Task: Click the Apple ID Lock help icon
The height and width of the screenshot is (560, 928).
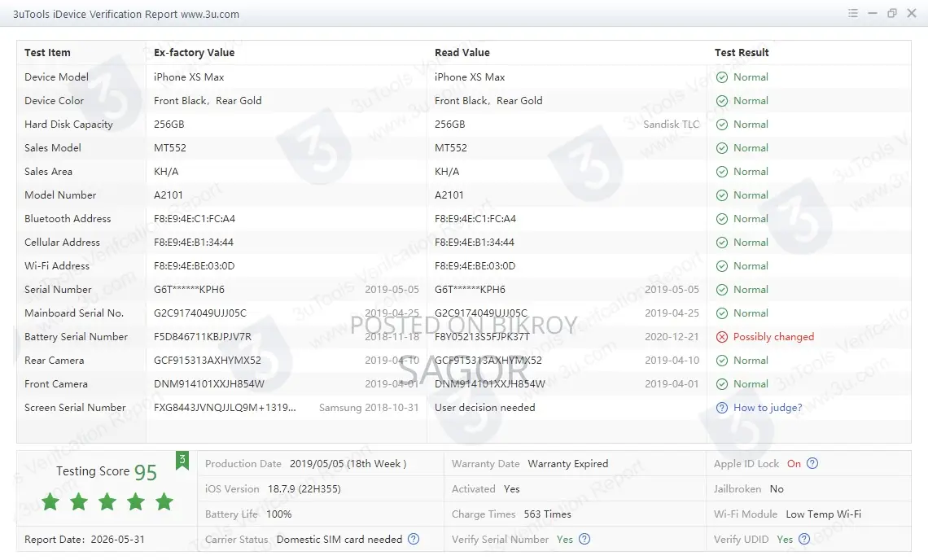Action: [x=812, y=463]
